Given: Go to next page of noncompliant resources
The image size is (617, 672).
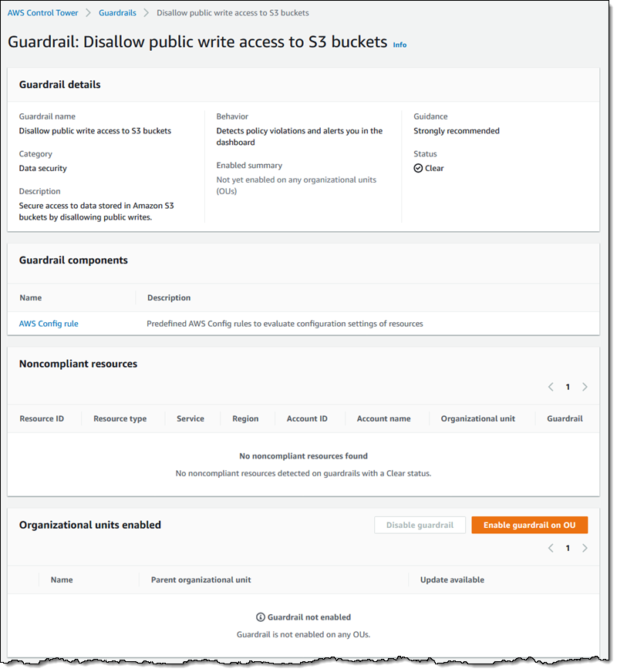Looking at the screenshot, I should [585, 387].
